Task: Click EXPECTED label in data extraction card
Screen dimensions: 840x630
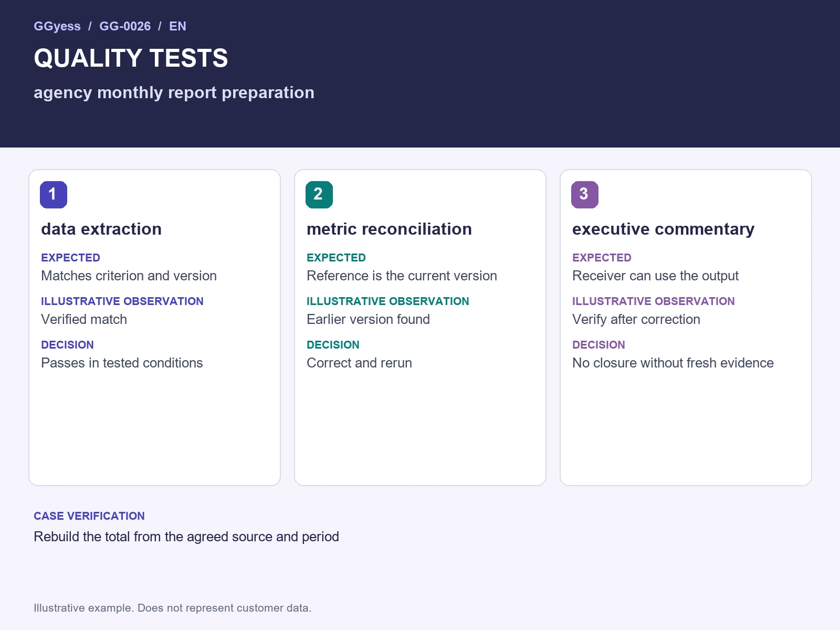Action: point(70,258)
